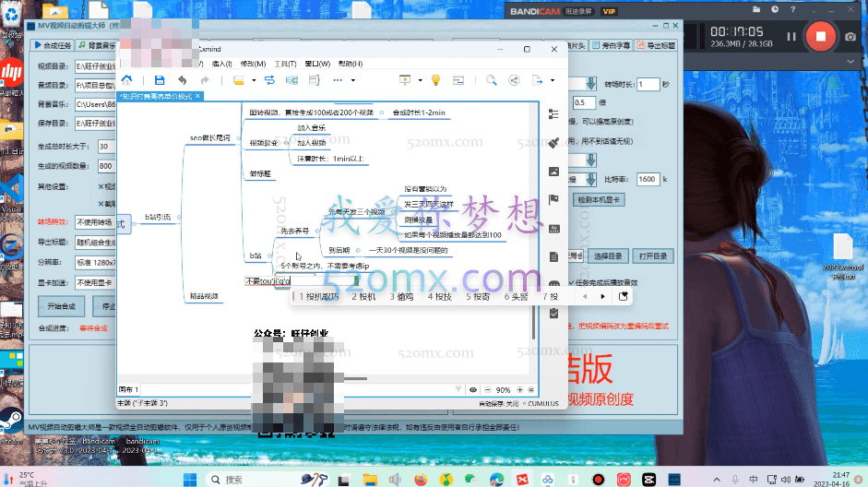Collapse the 到后期 branch toggle
The width and height of the screenshot is (868, 487).
358,250
